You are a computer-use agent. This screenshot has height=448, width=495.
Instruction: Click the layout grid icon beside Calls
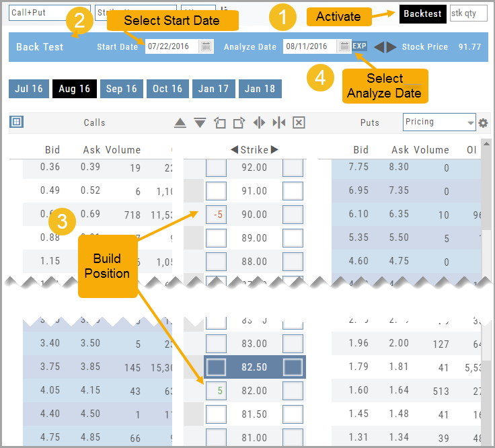point(16,122)
